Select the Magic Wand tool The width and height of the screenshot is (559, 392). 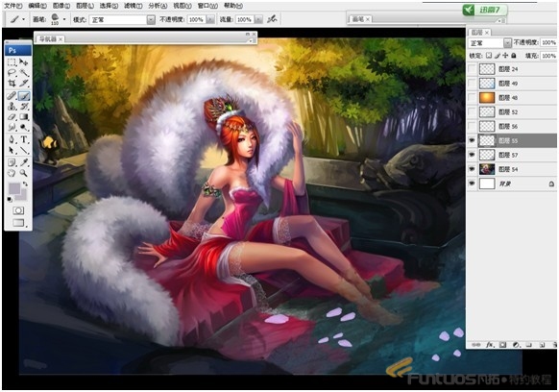pyautogui.click(x=24, y=73)
